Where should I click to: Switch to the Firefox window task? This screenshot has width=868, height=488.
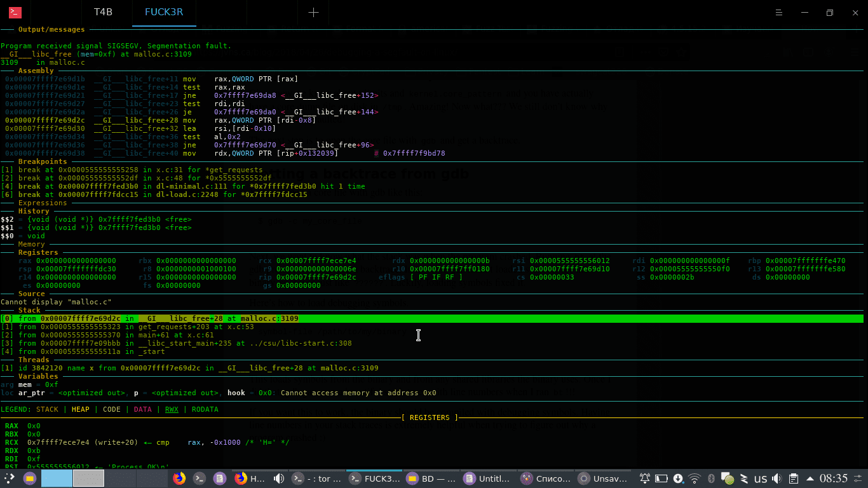pos(250,478)
